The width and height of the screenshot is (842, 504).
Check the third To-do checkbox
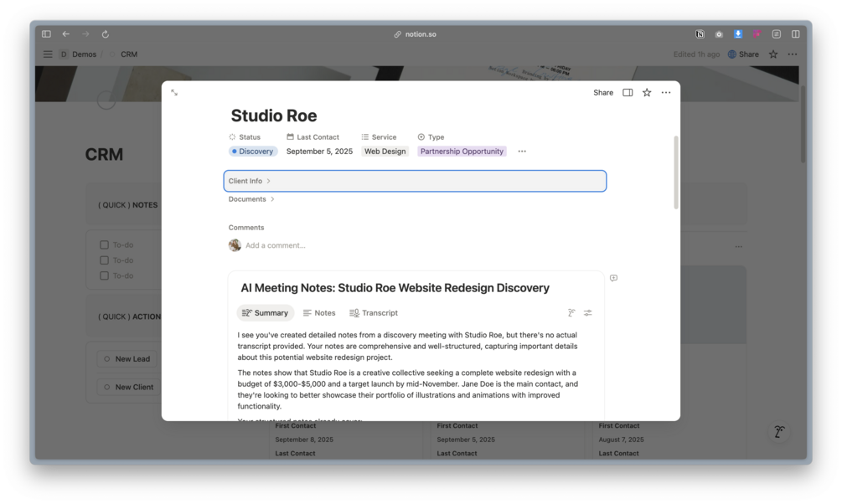click(x=104, y=276)
